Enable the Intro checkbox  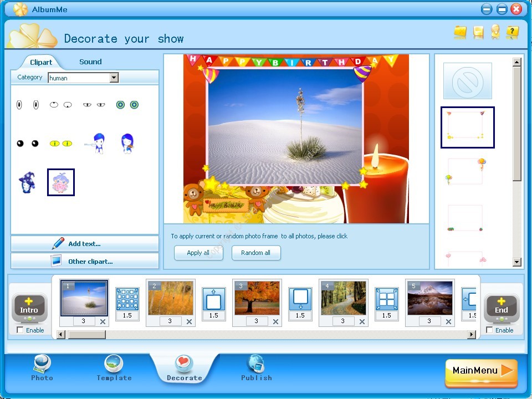[x=21, y=330]
